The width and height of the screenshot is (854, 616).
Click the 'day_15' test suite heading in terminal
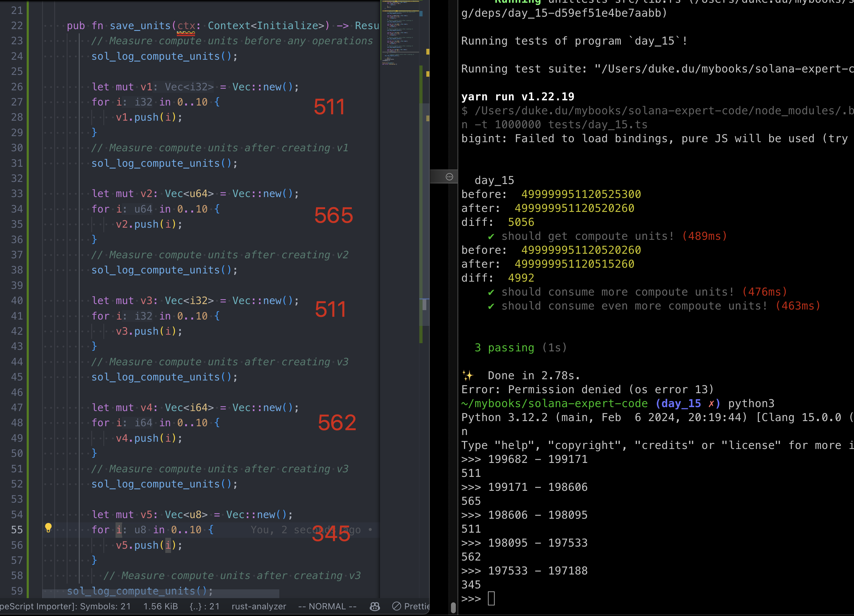494,181
